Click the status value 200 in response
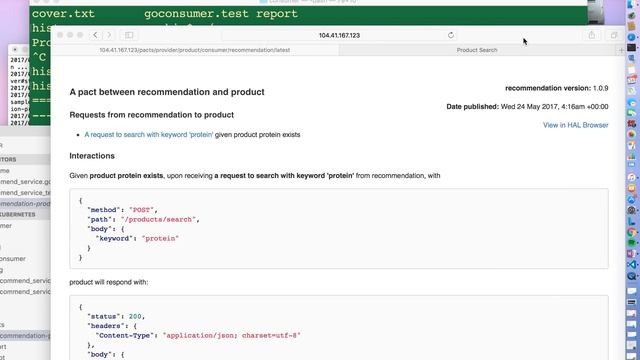The width and height of the screenshot is (640, 360). click(135, 316)
